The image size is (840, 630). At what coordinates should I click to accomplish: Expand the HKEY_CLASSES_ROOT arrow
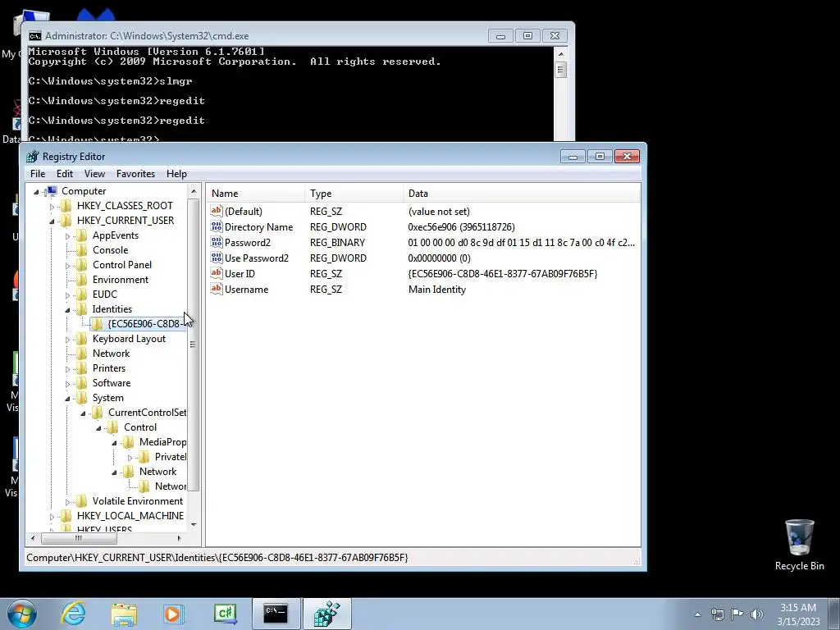pos(52,206)
